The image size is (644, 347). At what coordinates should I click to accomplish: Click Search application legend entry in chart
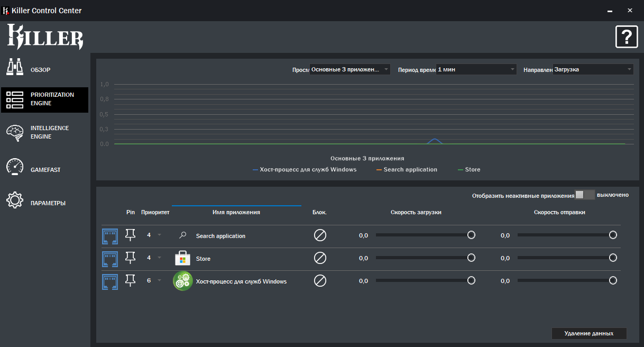[x=407, y=169]
